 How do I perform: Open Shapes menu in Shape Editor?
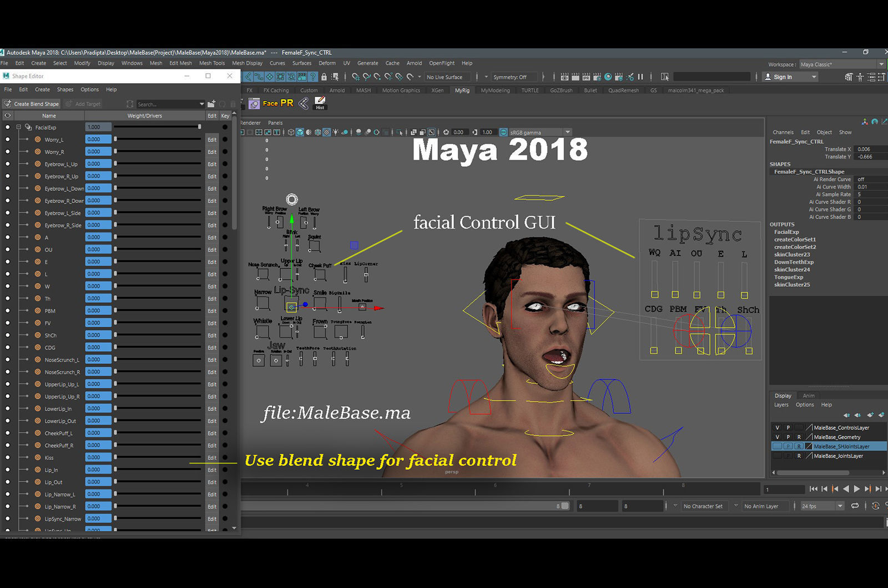click(65, 89)
